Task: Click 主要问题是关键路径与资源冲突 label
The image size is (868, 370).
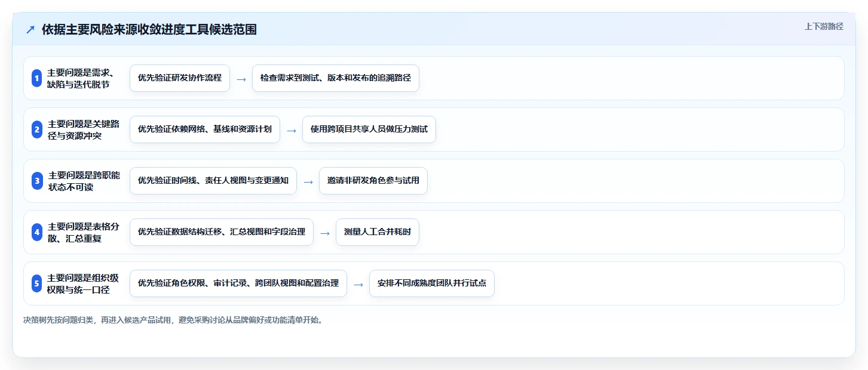Action: tap(84, 129)
